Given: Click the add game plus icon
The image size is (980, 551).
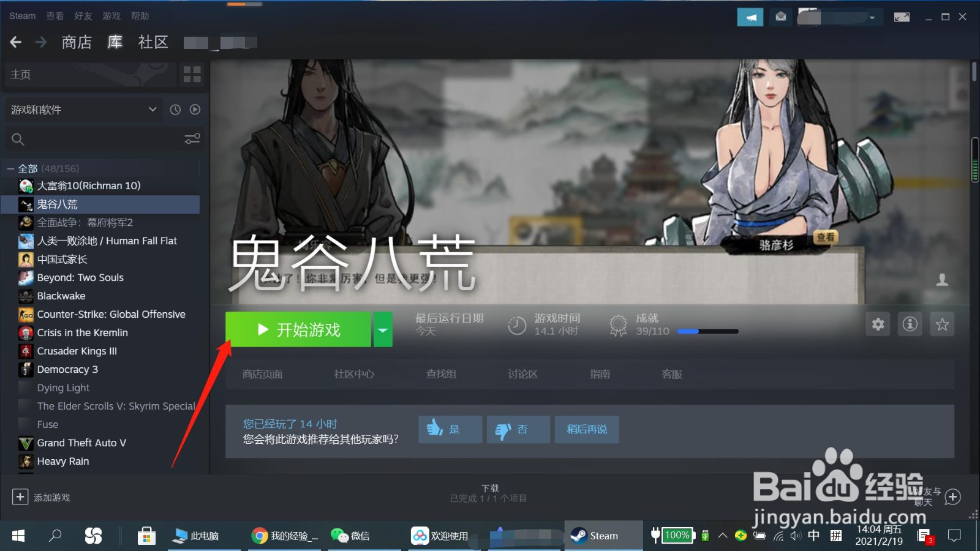Looking at the screenshot, I should point(20,497).
